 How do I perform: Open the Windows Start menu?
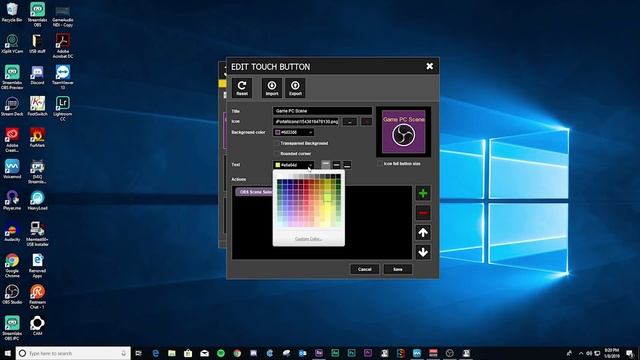click(x=7, y=353)
